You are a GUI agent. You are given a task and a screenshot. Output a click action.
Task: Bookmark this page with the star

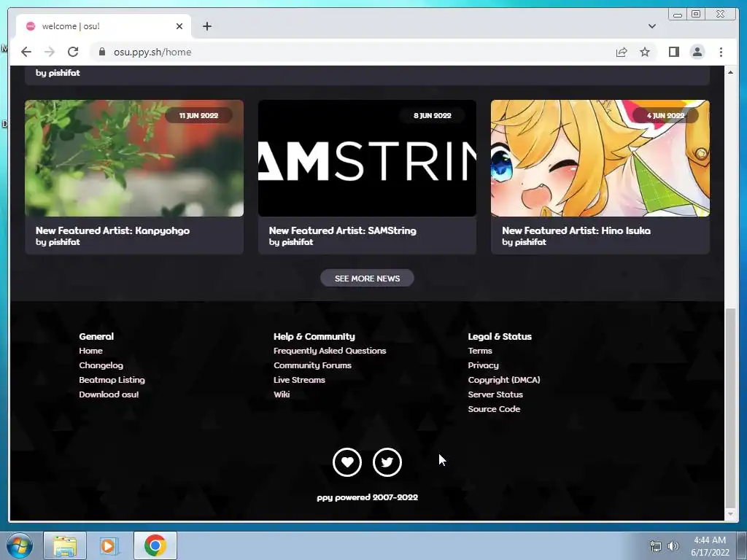click(645, 52)
